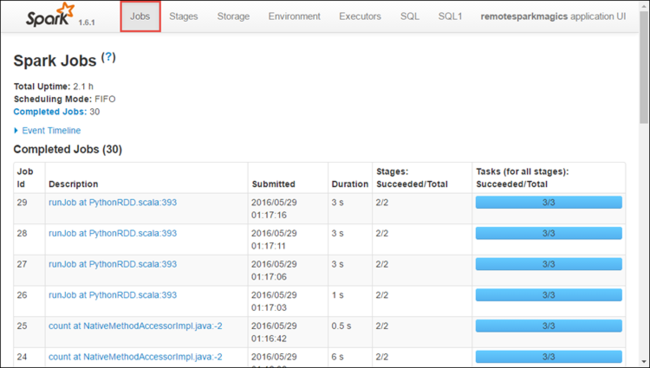
Task: Click the scrollbar down arrow
Action: pyautogui.click(x=644, y=361)
